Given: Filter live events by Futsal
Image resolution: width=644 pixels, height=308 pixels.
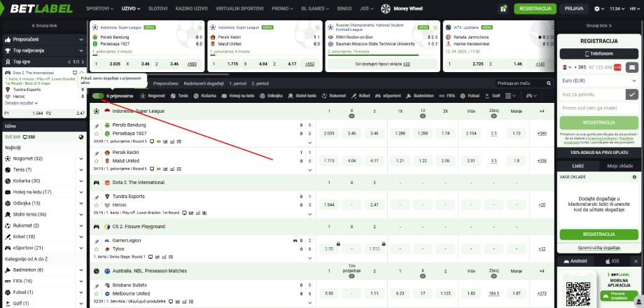Looking at the screenshot, I should (470, 96).
